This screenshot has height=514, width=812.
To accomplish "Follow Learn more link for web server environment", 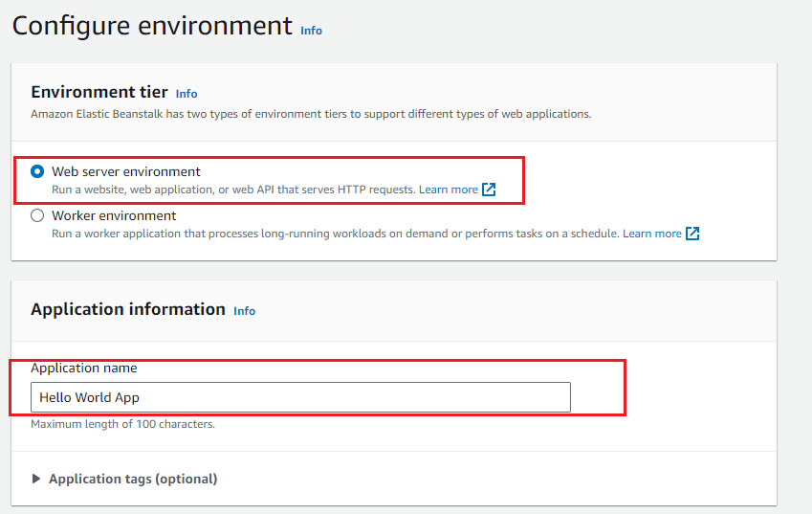I will point(448,190).
